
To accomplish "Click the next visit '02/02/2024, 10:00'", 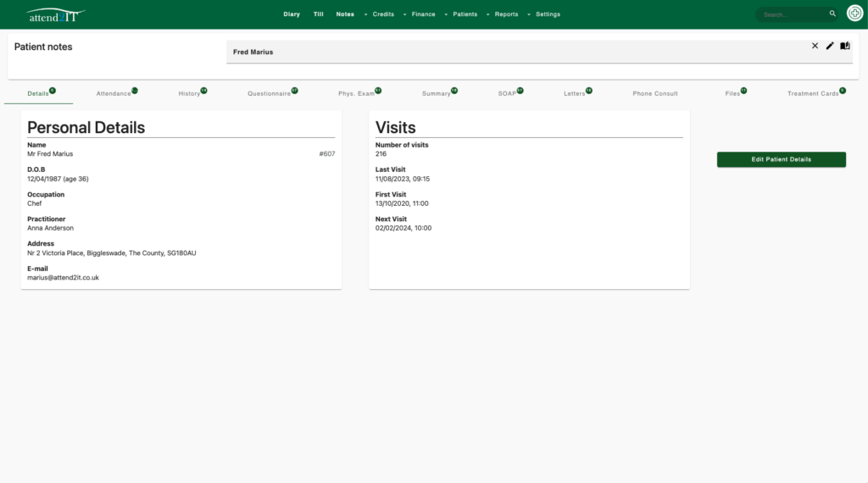I will tap(403, 228).
